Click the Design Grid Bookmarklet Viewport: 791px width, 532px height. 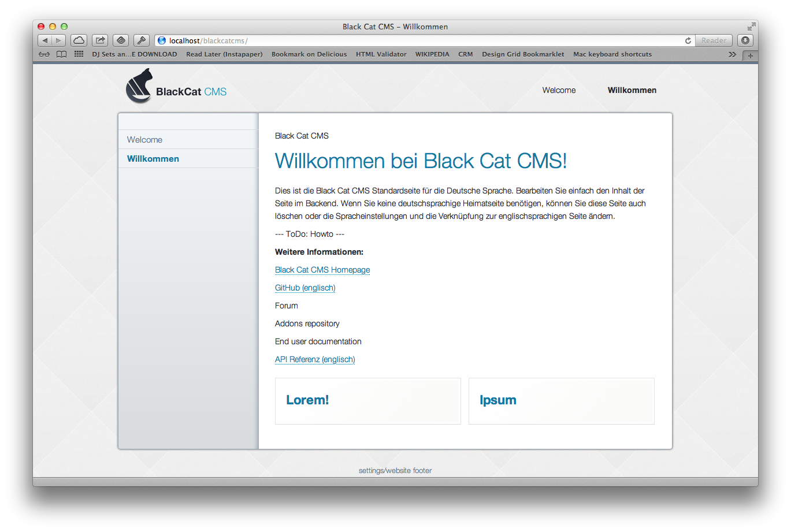523,54
